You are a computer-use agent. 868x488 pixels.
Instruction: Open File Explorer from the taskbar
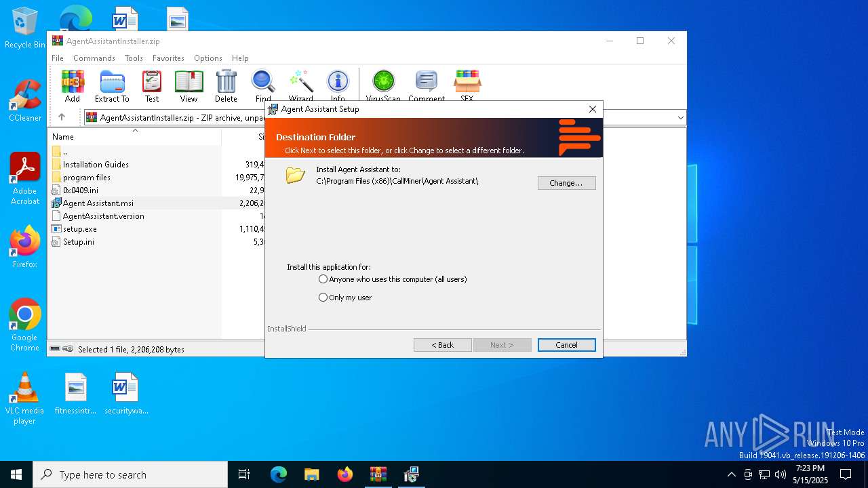(x=312, y=474)
